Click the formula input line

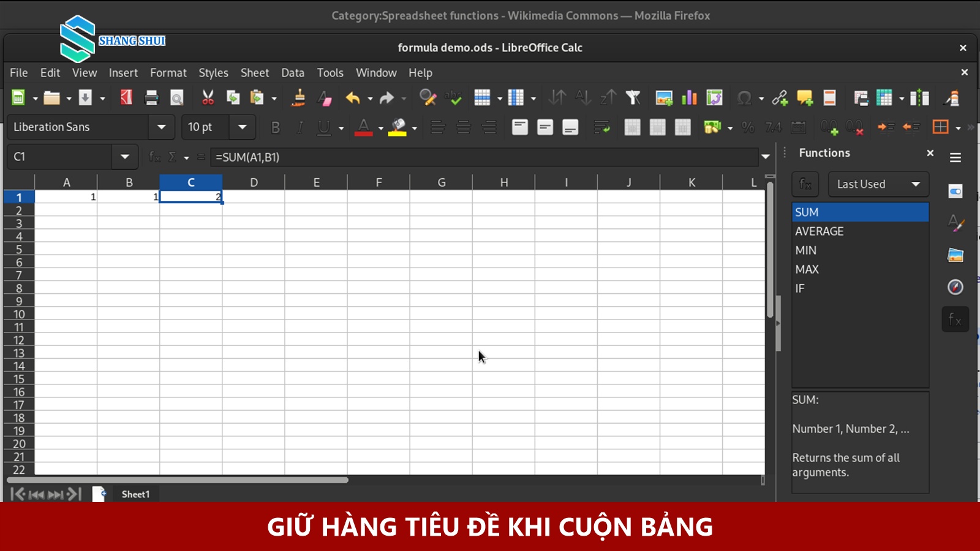coord(484,157)
